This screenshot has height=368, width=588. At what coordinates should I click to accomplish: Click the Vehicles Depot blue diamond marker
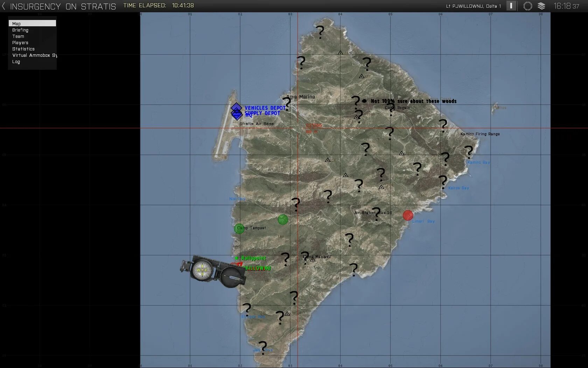tap(236, 108)
